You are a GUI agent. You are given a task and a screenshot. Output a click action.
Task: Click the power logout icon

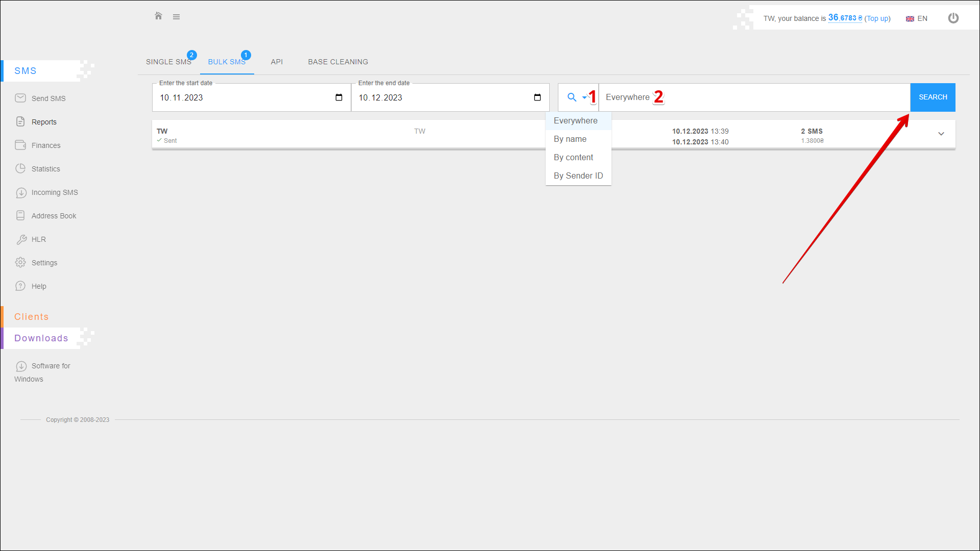tap(953, 18)
